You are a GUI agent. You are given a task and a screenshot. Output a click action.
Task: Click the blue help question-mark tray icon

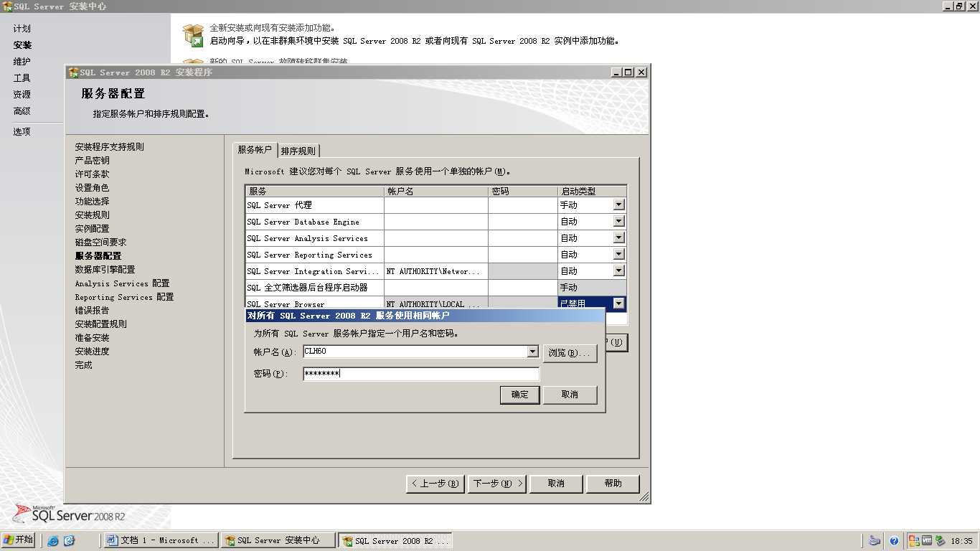click(894, 541)
